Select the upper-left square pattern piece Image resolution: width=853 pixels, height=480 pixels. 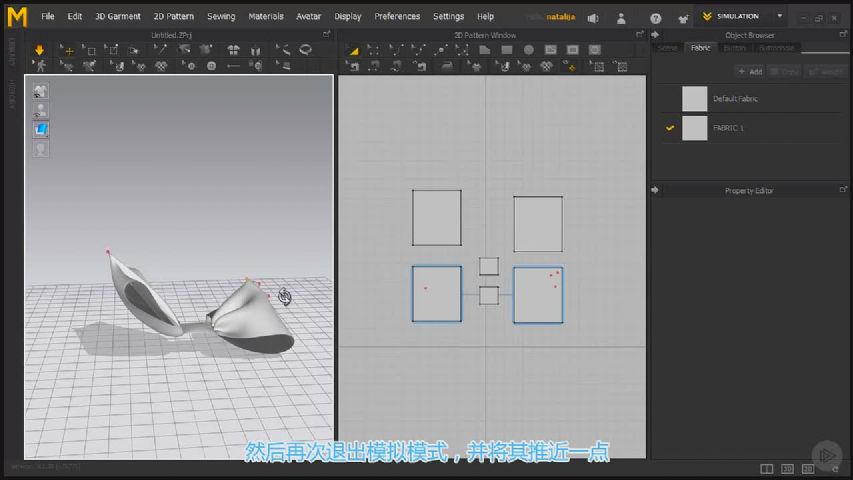pyautogui.click(x=437, y=218)
